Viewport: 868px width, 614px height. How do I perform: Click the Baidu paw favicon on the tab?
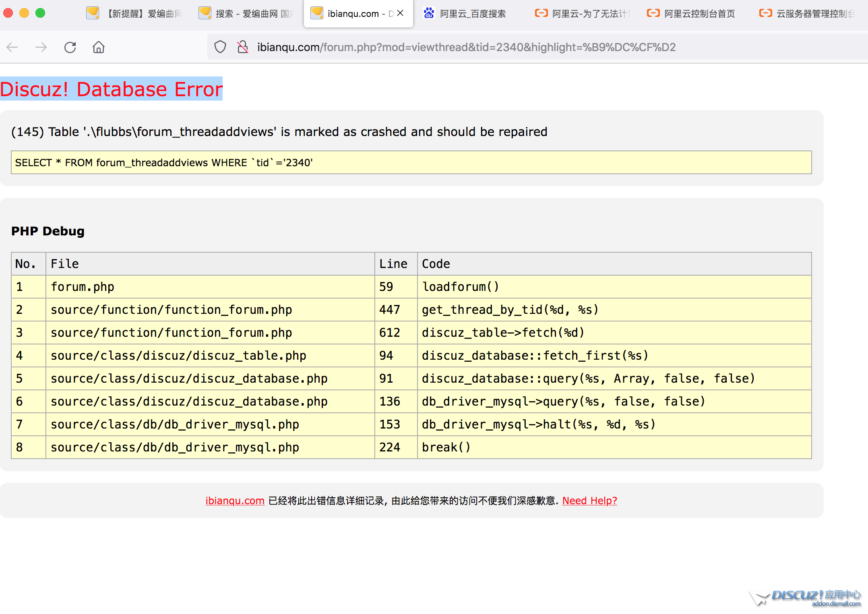(x=429, y=13)
